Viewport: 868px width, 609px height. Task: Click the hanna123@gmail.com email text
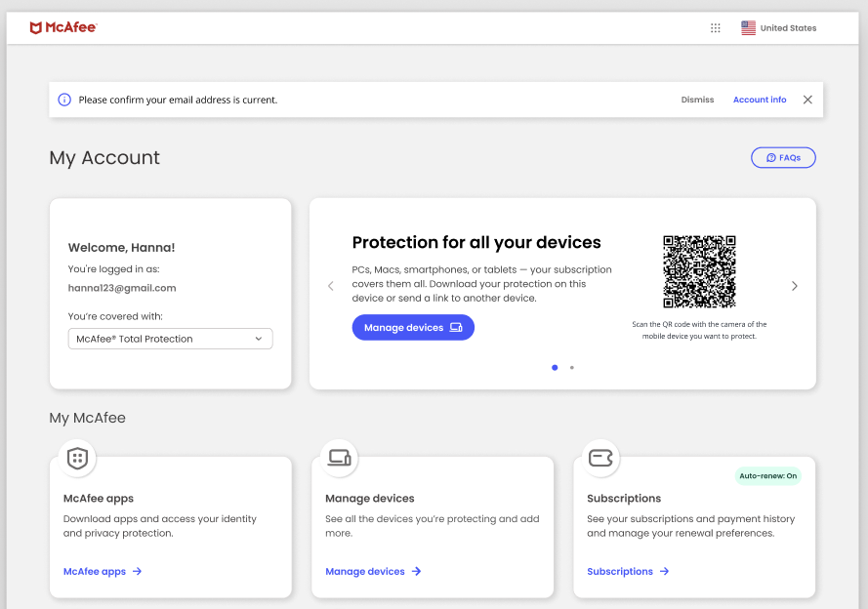[122, 288]
